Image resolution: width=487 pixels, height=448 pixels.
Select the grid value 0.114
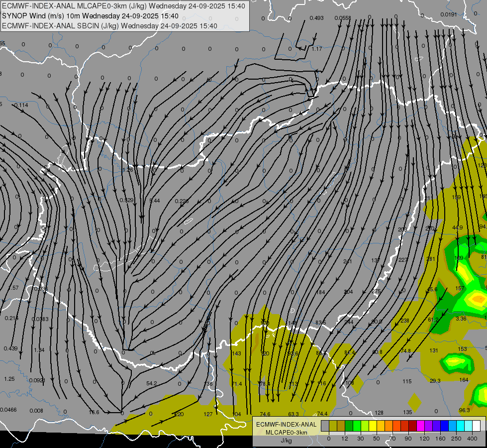tap(21, 105)
